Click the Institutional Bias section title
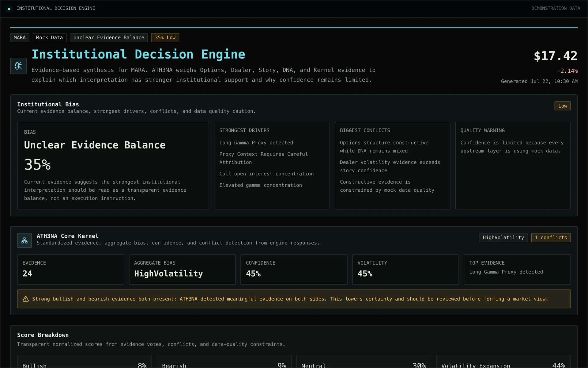 pos(48,104)
